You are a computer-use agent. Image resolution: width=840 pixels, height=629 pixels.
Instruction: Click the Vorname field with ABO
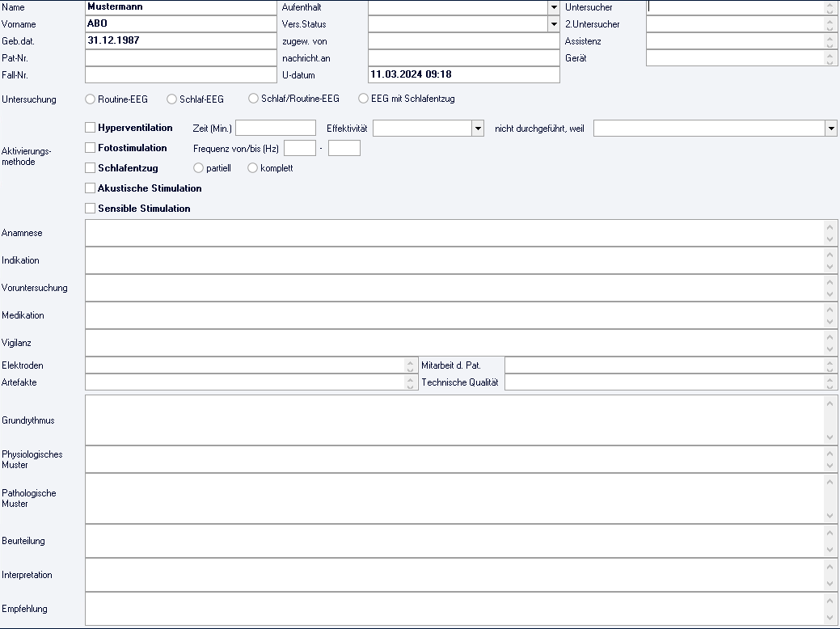(180, 24)
